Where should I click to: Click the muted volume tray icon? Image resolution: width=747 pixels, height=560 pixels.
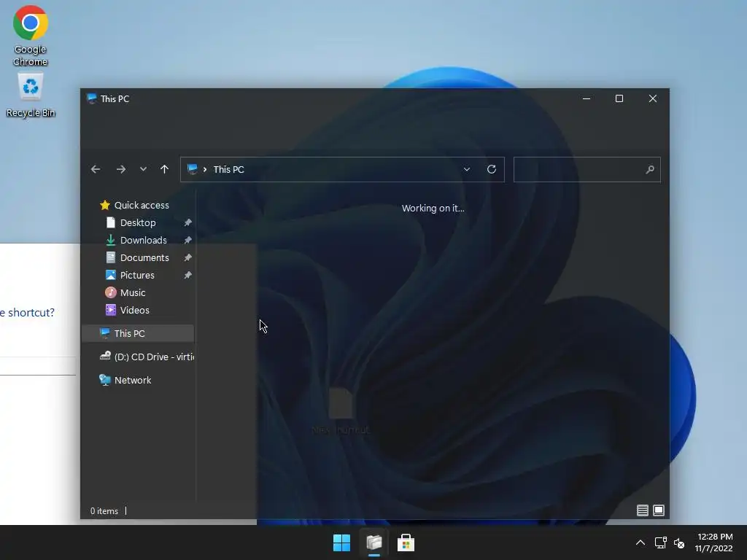pyautogui.click(x=679, y=542)
